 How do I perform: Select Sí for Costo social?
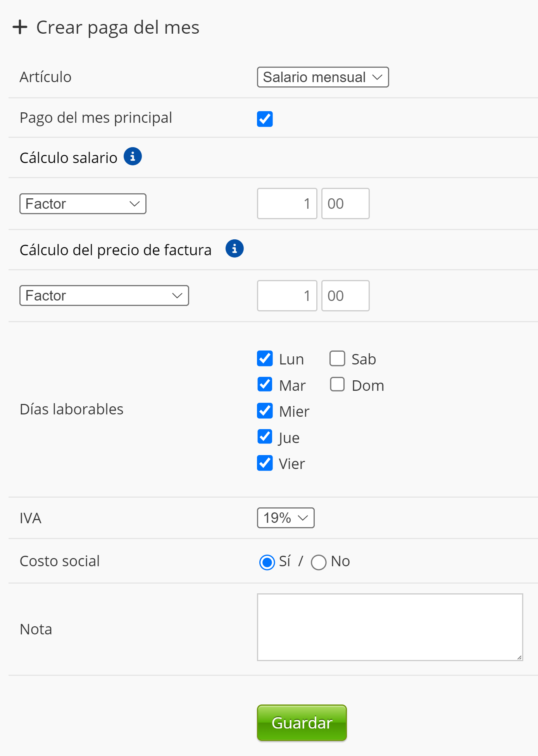tap(267, 562)
